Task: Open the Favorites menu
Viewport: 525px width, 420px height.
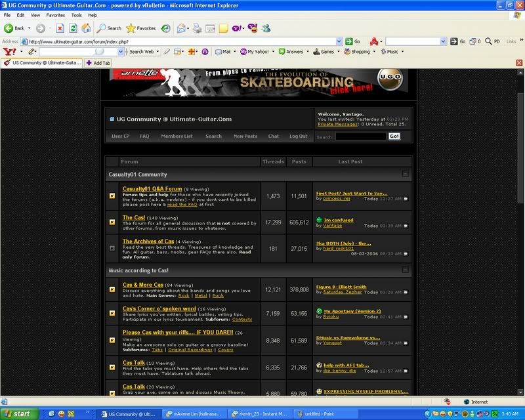Action: (x=56, y=15)
